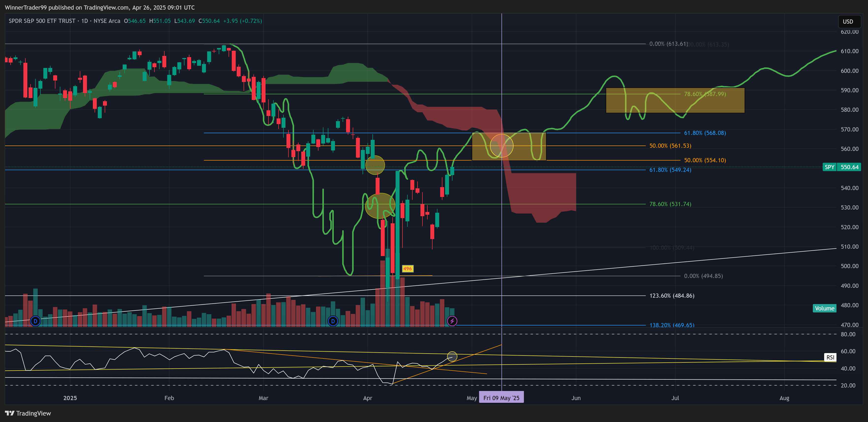This screenshot has height=422, width=868.
Task: Select the 138.20% (469.65) Fibonacci label
Action: (672, 325)
